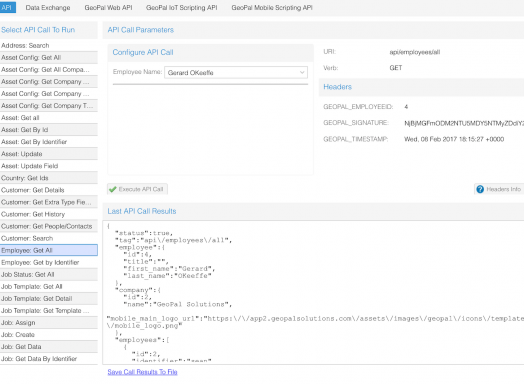Open the Employee Name dropdown arrow
Viewport: 524px width, 384px height.
click(302, 72)
